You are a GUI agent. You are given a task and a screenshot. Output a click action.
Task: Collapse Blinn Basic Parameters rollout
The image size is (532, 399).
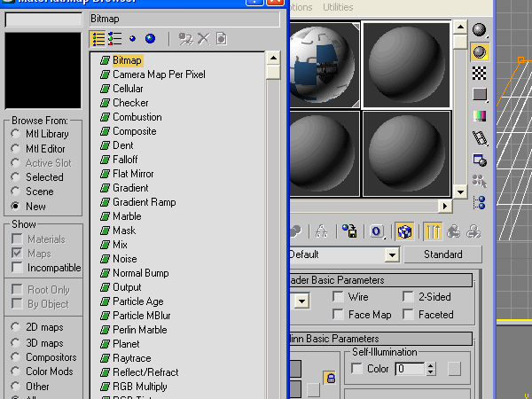click(380, 339)
